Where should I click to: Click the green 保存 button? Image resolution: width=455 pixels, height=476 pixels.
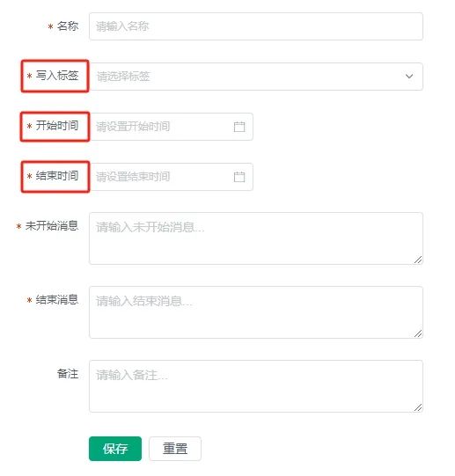click(x=115, y=449)
